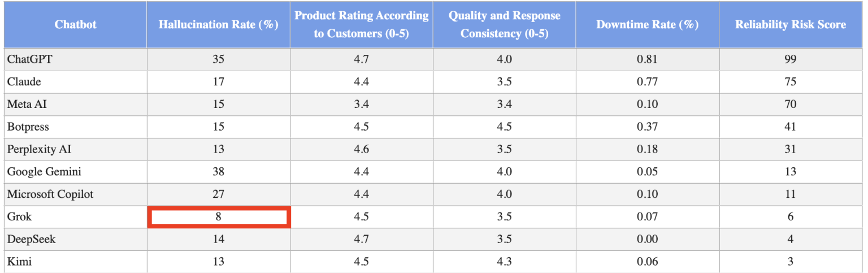Viewport: 868px width, 273px height.
Task: Click Grok's highlighted hallucination rate cell
Action: pos(218,217)
